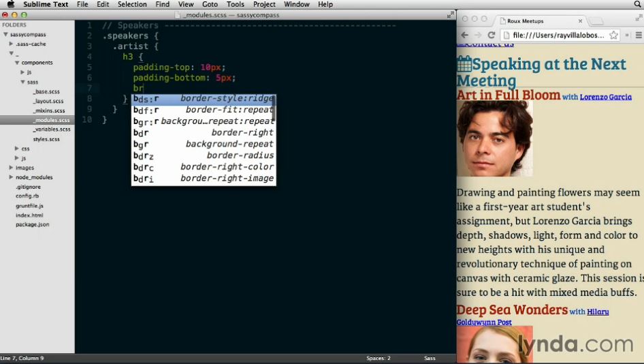Open gruntfile.js file
Screen dimensions: 644x364
tap(29, 206)
